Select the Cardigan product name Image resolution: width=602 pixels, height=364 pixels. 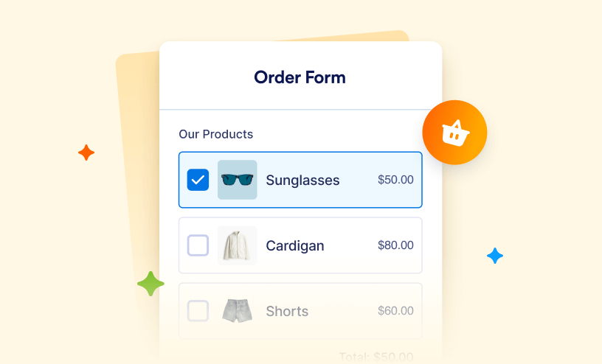click(294, 245)
